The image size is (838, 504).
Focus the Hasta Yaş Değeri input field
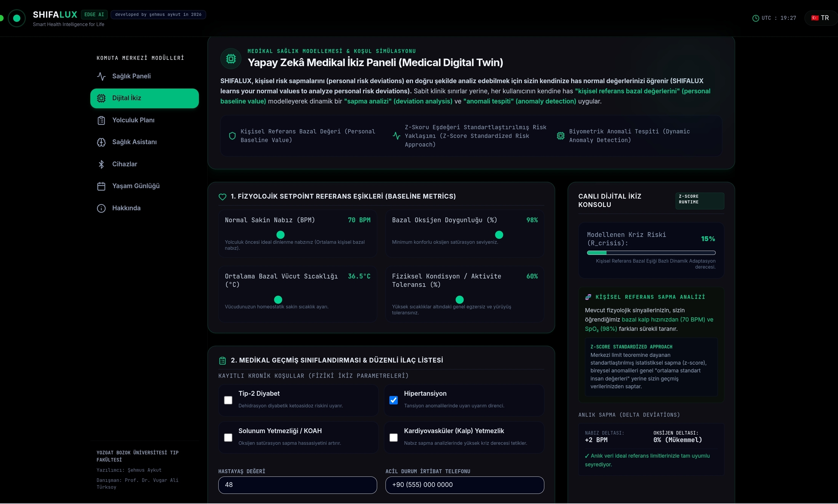click(x=298, y=485)
